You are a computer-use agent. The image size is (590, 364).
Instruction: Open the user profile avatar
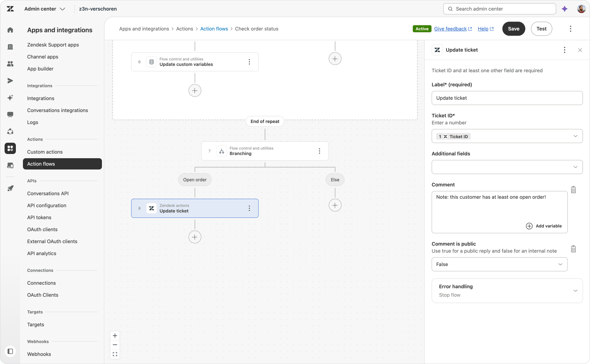[x=581, y=9]
